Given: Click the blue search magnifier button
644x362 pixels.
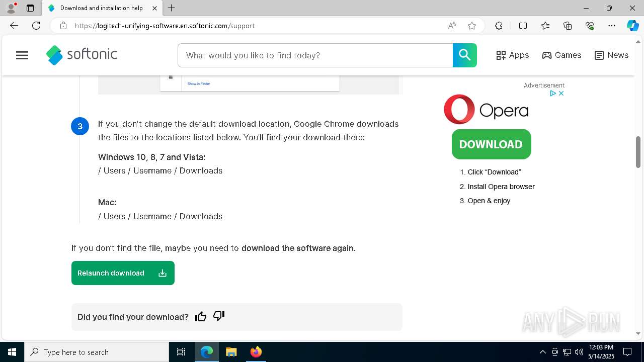Looking at the screenshot, I should (464, 55).
